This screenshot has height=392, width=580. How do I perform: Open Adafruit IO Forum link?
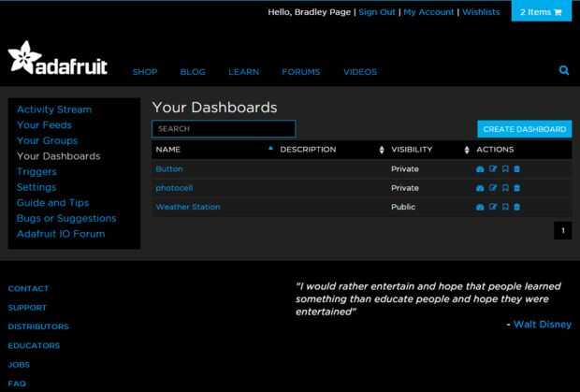(61, 234)
